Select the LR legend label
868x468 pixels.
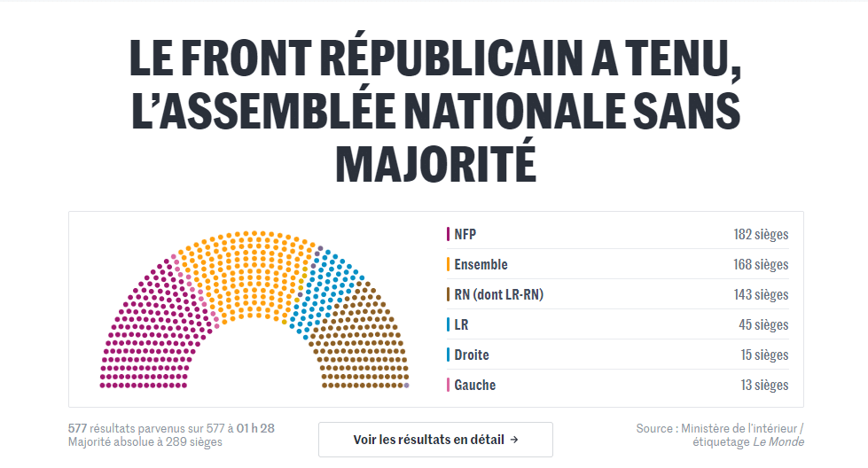pyautogui.click(x=461, y=324)
